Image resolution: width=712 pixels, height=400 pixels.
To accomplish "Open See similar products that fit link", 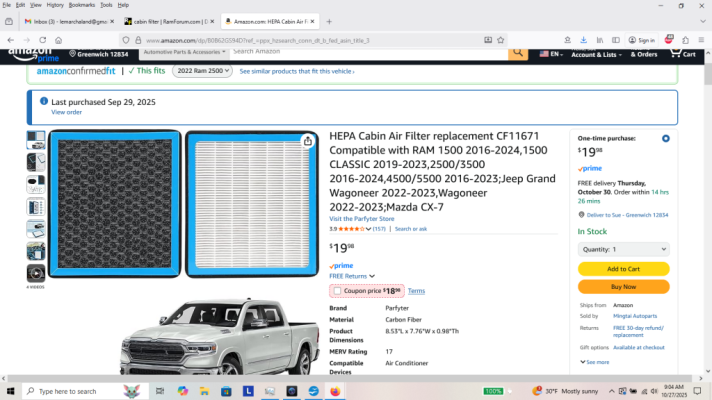I will click(297, 71).
